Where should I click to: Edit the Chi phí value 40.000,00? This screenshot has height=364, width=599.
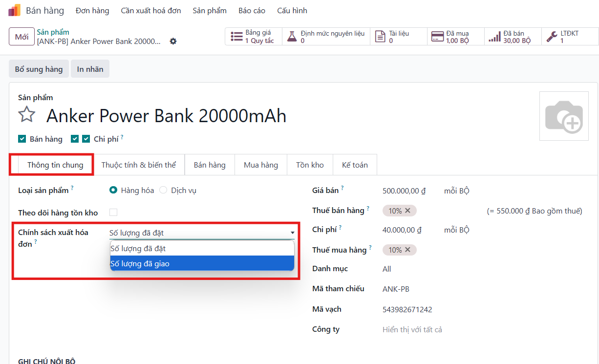[x=402, y=230]
